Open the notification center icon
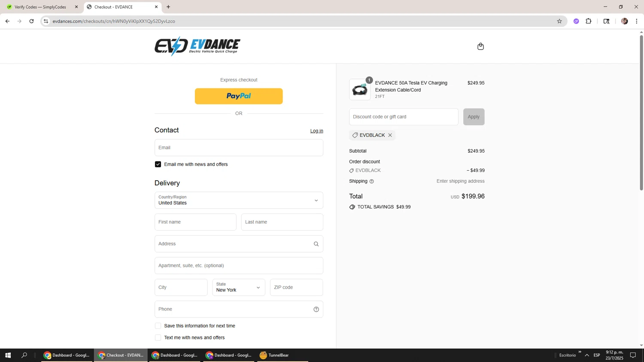644x362 pixels. click(633, 355)
